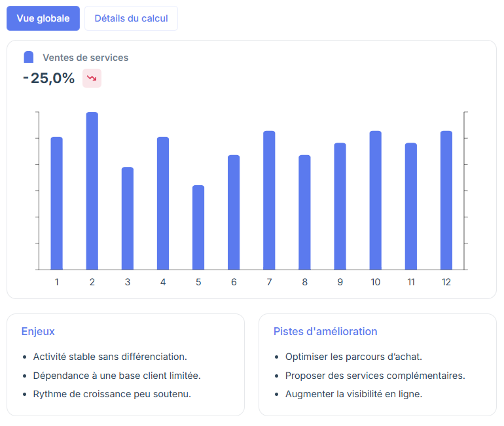Select the bar for month 6
This screenshot has width=504, height=426.
tap(234, 213)
